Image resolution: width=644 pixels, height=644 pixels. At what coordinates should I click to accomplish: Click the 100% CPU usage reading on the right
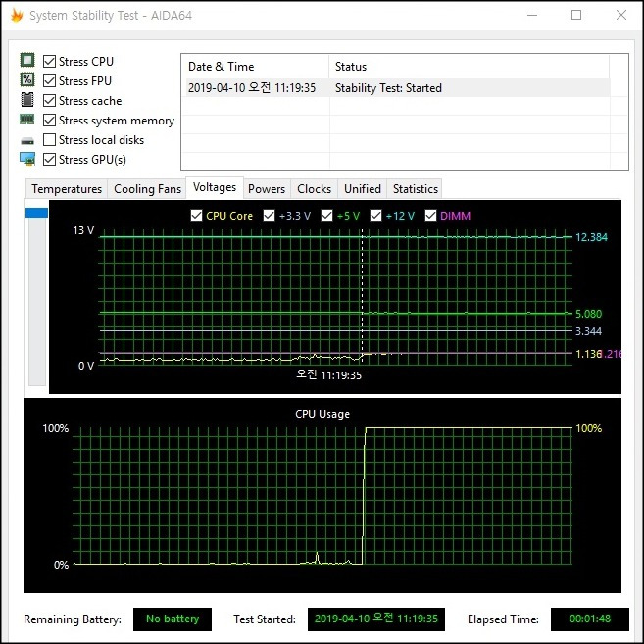click(588, 428)
